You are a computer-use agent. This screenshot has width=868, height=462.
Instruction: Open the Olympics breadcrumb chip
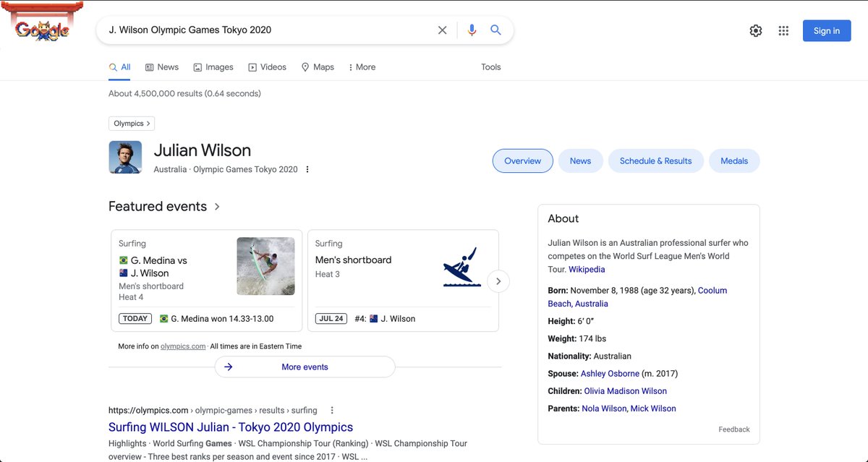click(132, 124)
